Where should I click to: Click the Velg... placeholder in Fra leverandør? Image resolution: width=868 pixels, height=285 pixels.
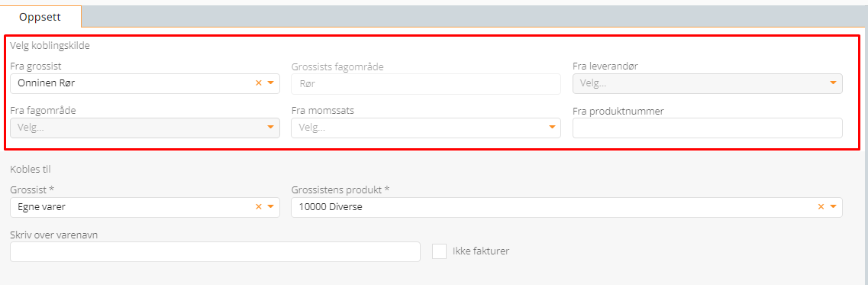[x=593, y=84]
